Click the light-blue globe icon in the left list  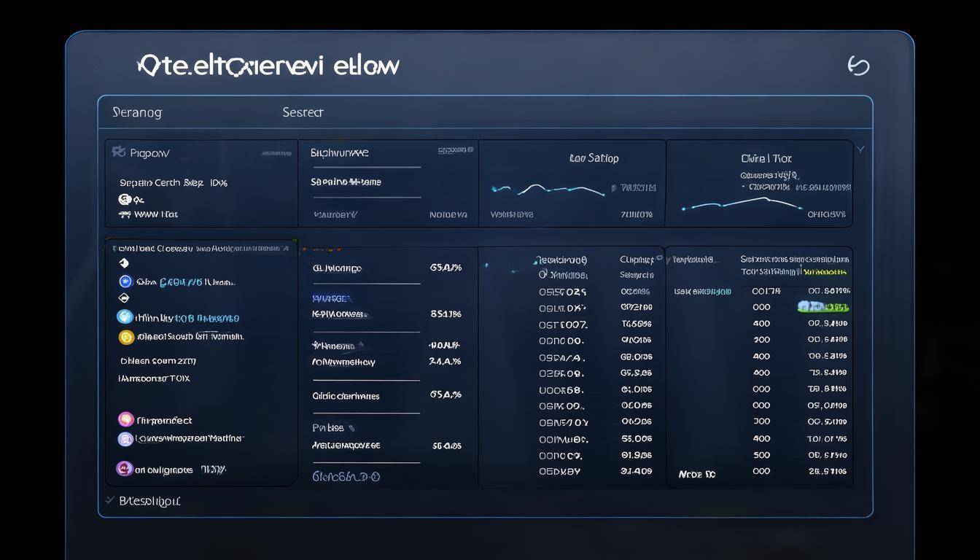pos(125,316)
